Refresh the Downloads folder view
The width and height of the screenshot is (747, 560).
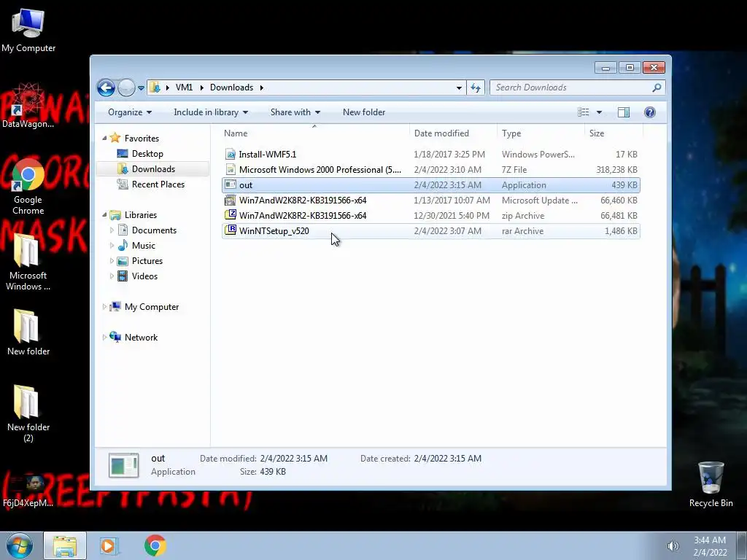476,87
